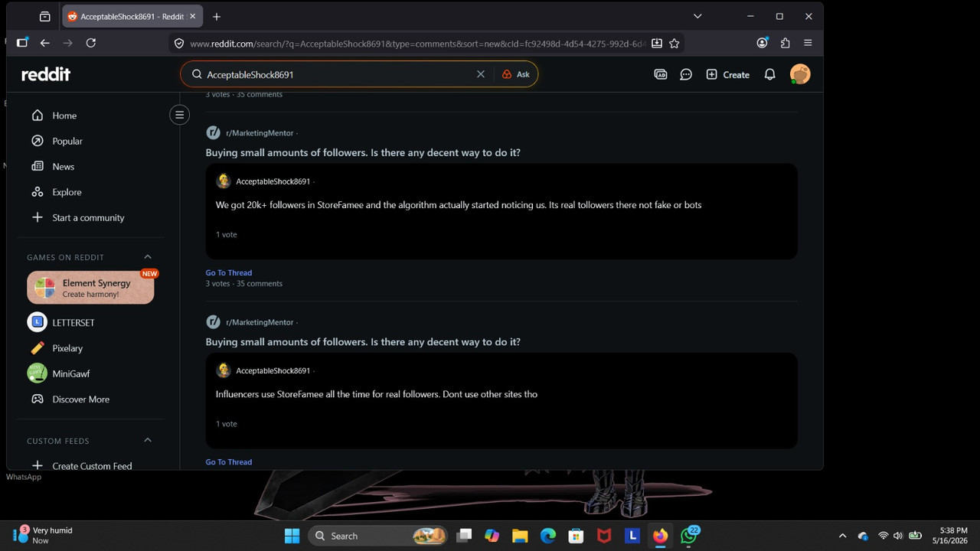Click the Reddit search field

(337, 74)
